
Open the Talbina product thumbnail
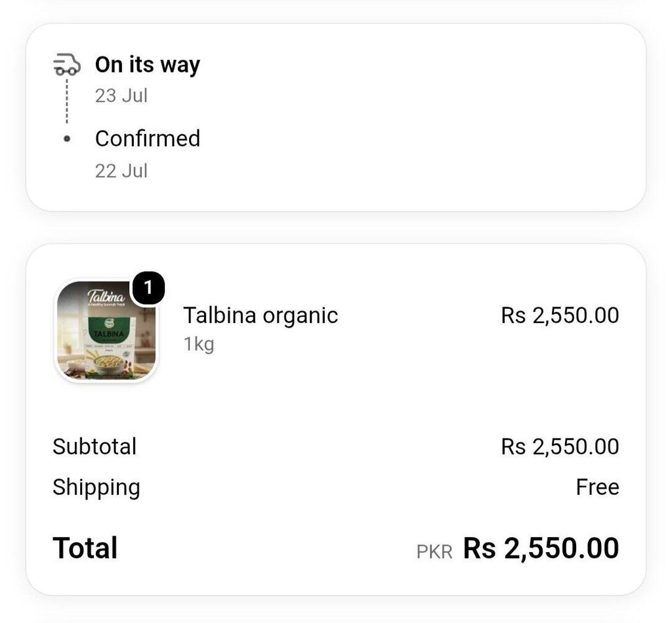click(106, 331)
